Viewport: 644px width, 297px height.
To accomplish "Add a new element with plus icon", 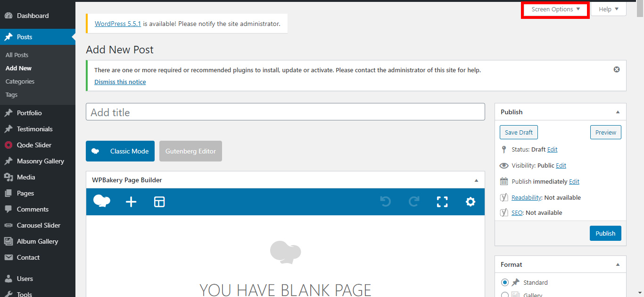I will (x=131, y=202).
